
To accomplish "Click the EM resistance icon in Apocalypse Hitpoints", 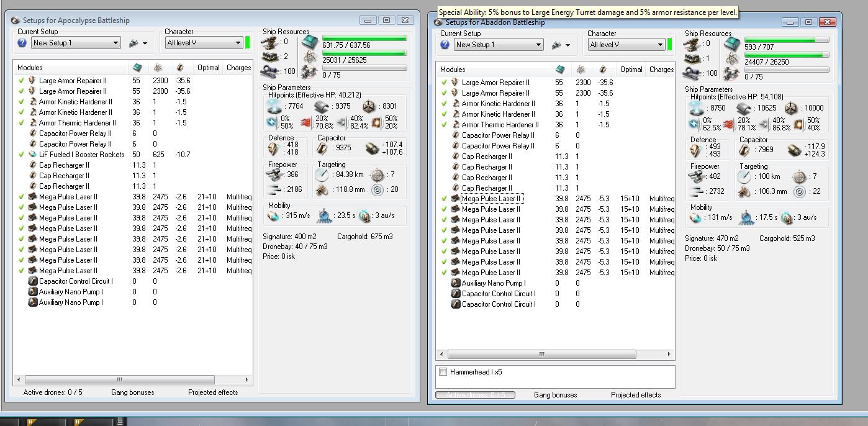I will tap(272, 122).
